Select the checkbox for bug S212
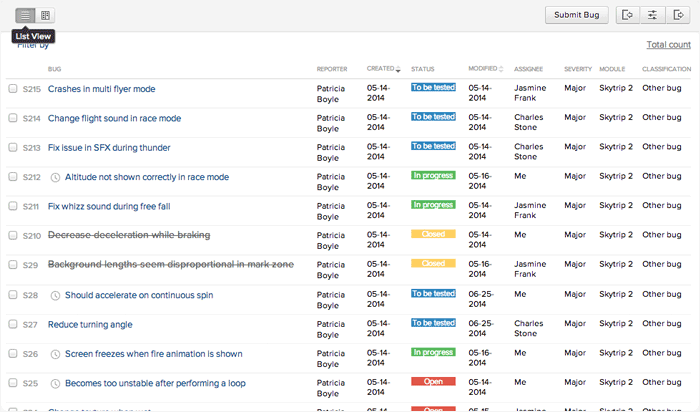 coord(13,177)
